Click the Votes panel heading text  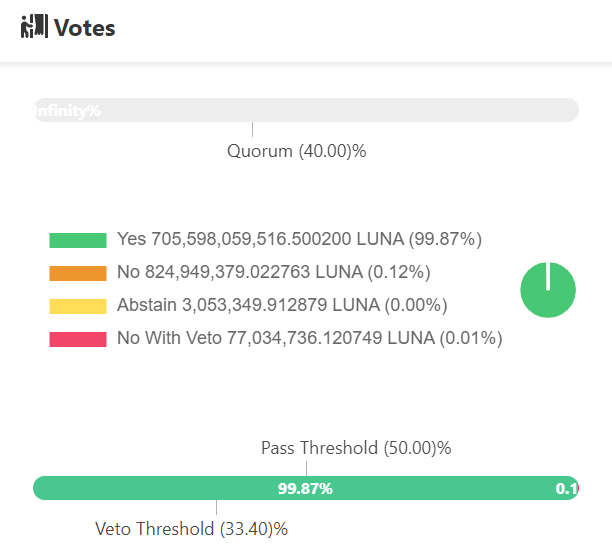click(85, 28)
